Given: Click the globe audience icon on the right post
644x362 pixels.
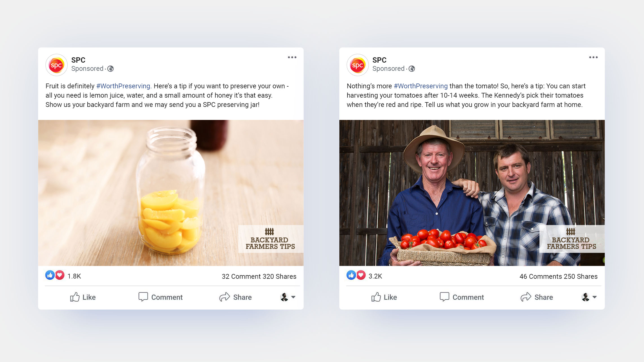Looking at the screenshot, I should (x=412, y=69).
